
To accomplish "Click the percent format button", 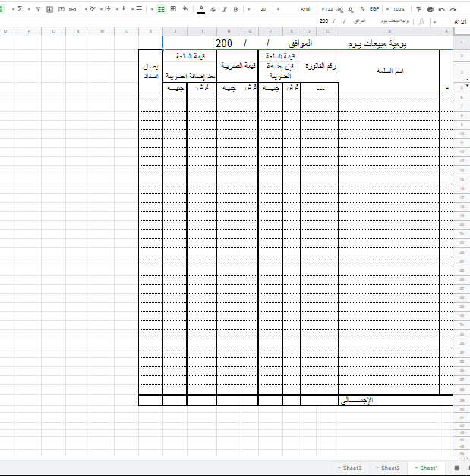I will pos(363,9).
